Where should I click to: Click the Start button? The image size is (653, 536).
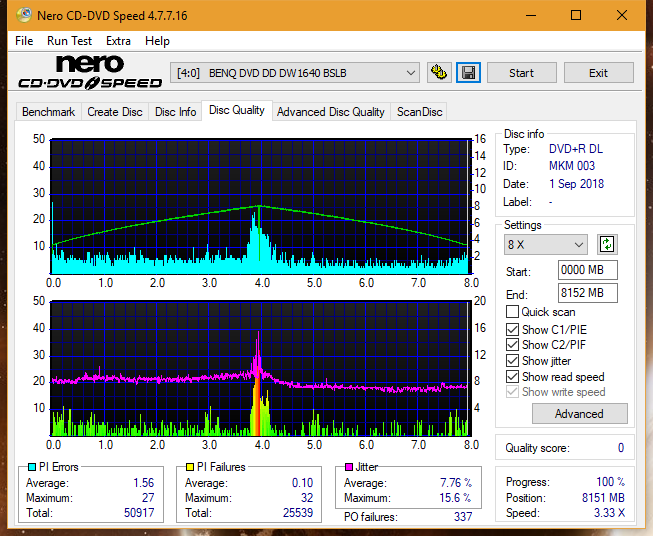coord(521,73)
